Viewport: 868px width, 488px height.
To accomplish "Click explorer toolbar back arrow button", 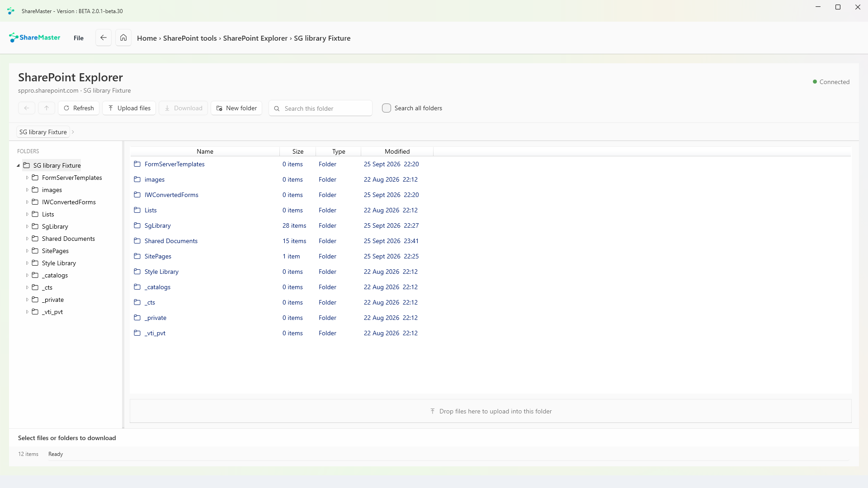I will [x=27, y=108].
